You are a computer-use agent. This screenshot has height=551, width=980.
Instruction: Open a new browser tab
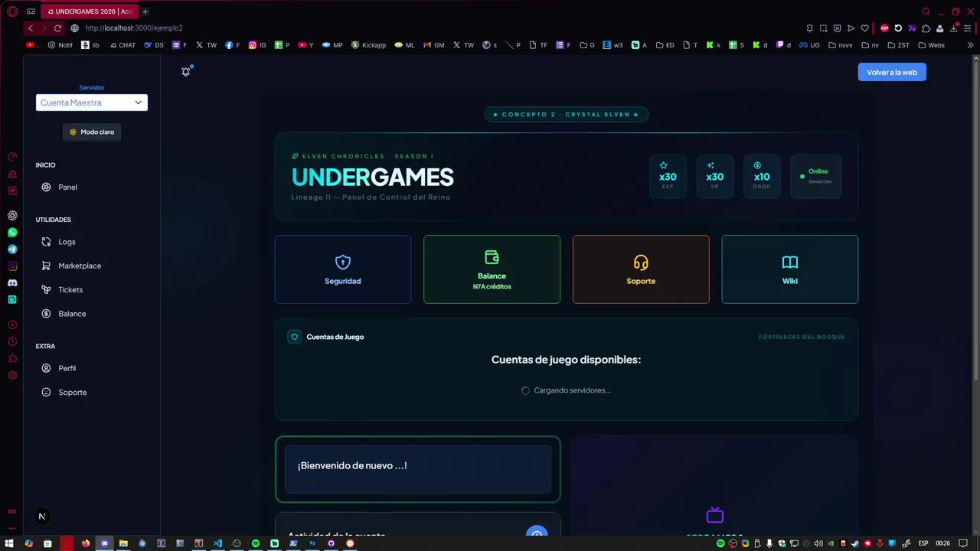tap(145, 11)
